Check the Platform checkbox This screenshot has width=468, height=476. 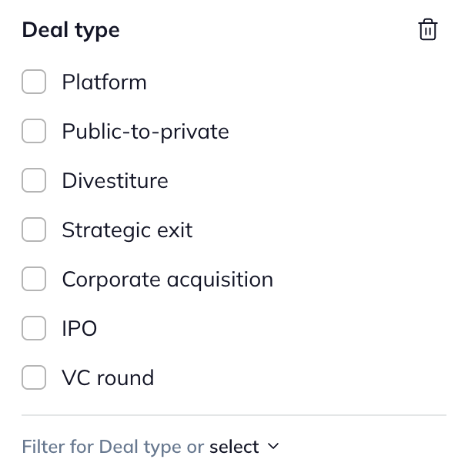[34, 82]
